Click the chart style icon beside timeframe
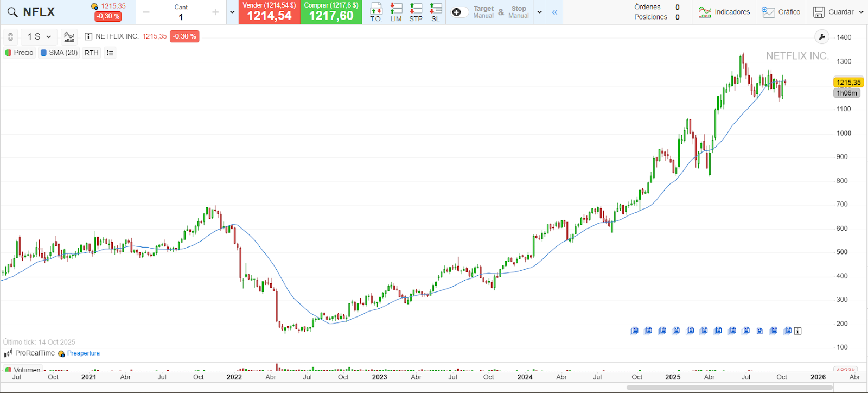This screenshot has width=868, height=393. (x=69, y=37)
